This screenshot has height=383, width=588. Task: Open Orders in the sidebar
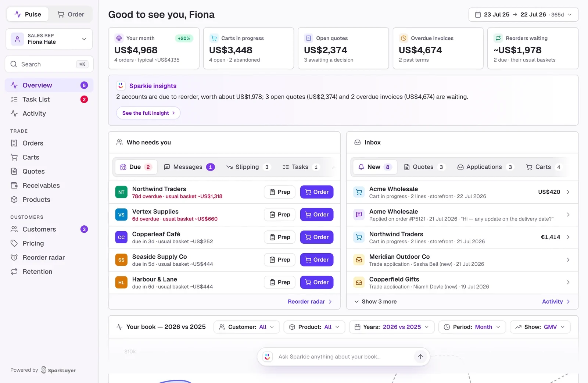point(49,143)
